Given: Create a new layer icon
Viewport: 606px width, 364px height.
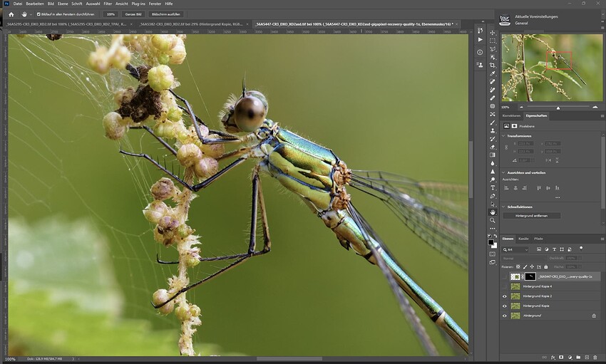Looking at the screenshot, I should click(x=587, y=358).
